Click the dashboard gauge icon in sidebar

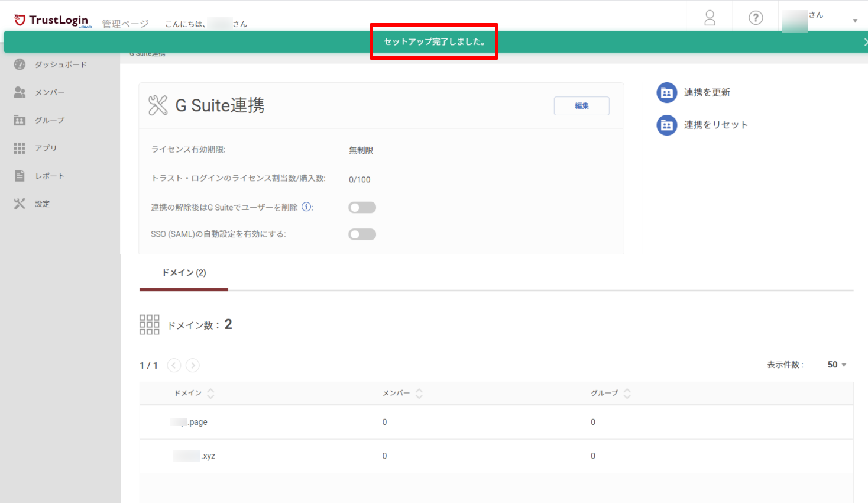[x=20, y=64]
